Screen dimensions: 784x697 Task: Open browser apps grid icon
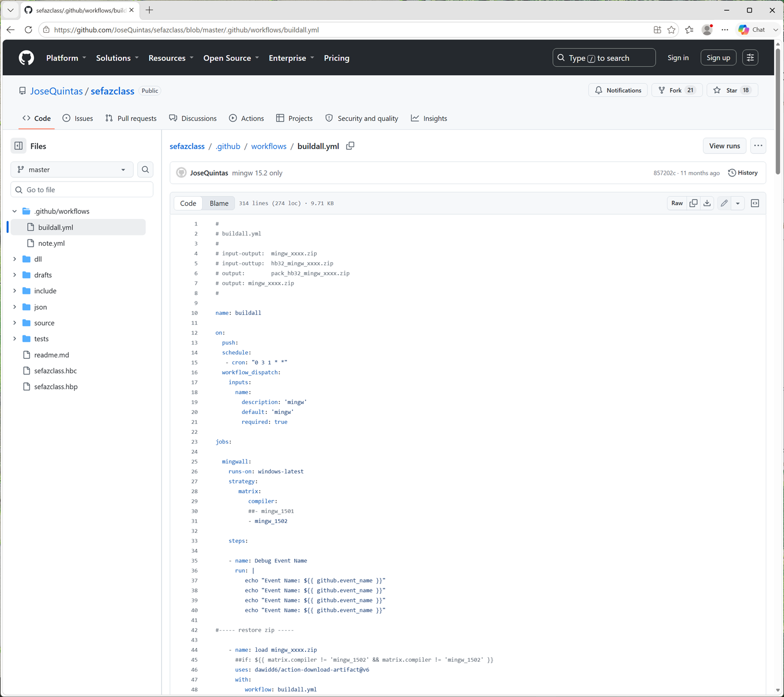658,30
